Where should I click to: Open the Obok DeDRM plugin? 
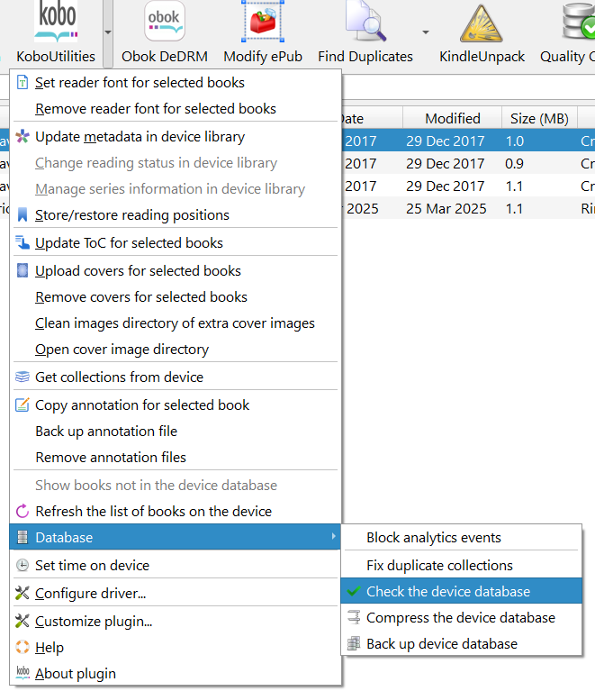point(164,33)
